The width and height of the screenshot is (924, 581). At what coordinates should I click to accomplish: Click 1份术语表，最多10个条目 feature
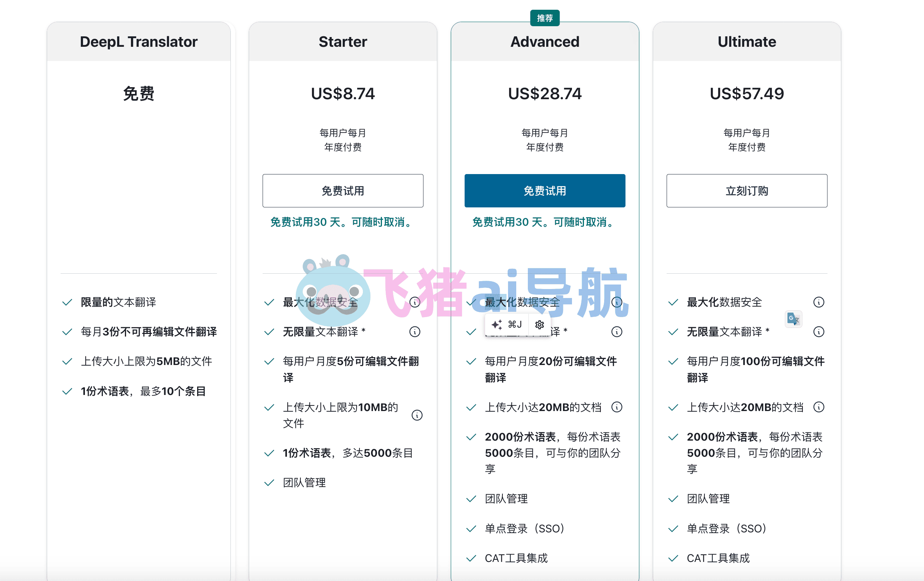tap(143, 391)
